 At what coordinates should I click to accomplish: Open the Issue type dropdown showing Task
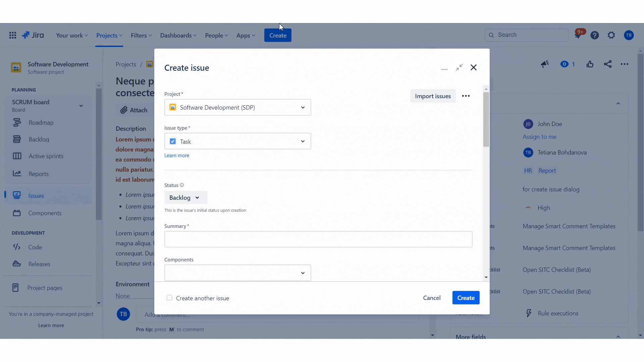237,141
